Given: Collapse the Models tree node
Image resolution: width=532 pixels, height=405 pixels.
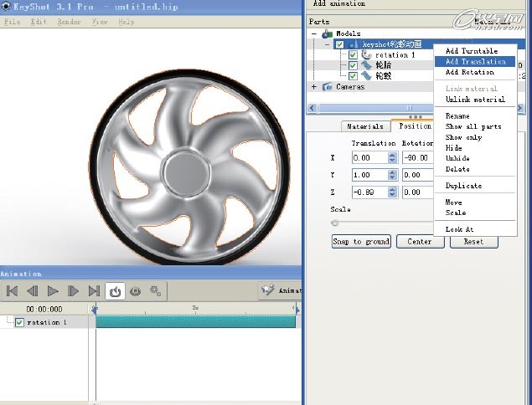Looking at the screenshot, I should [314, 33].
